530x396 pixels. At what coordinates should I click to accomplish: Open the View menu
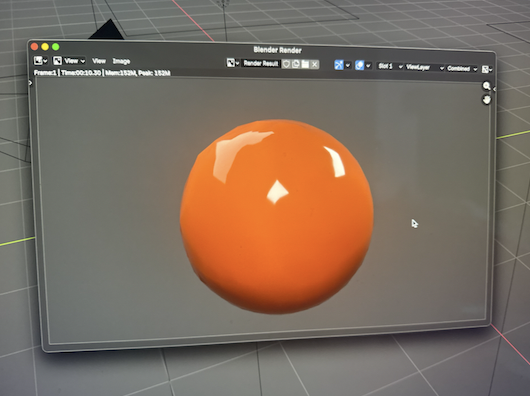[99, 61]
